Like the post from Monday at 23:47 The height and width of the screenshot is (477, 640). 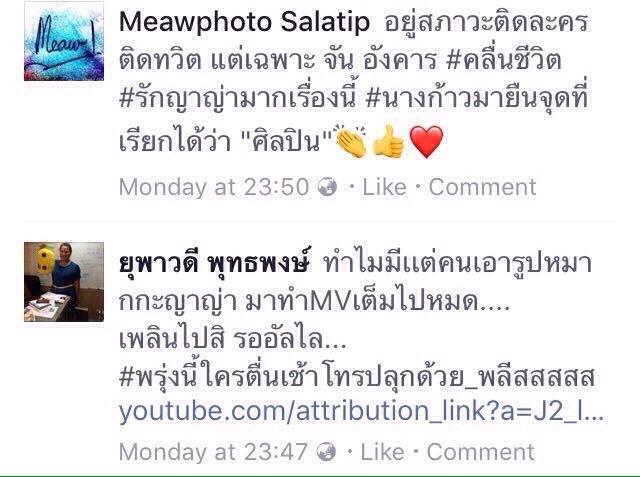[382, 452]
